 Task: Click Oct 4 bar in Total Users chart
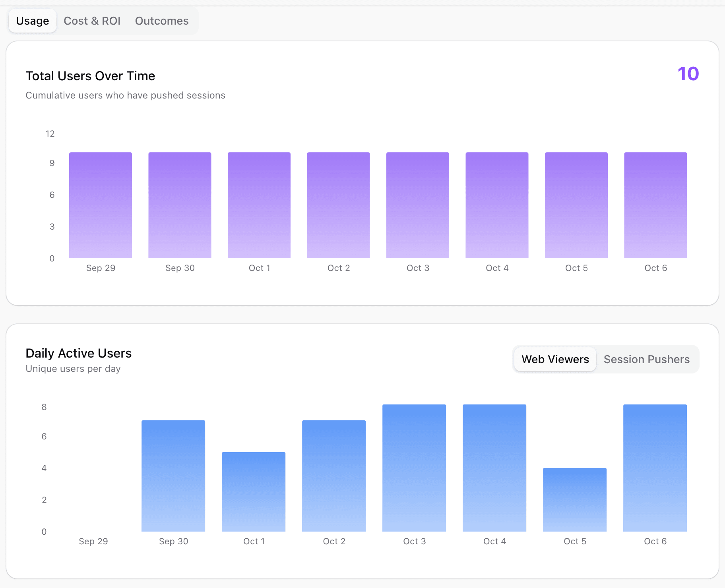tap(497, 205)
